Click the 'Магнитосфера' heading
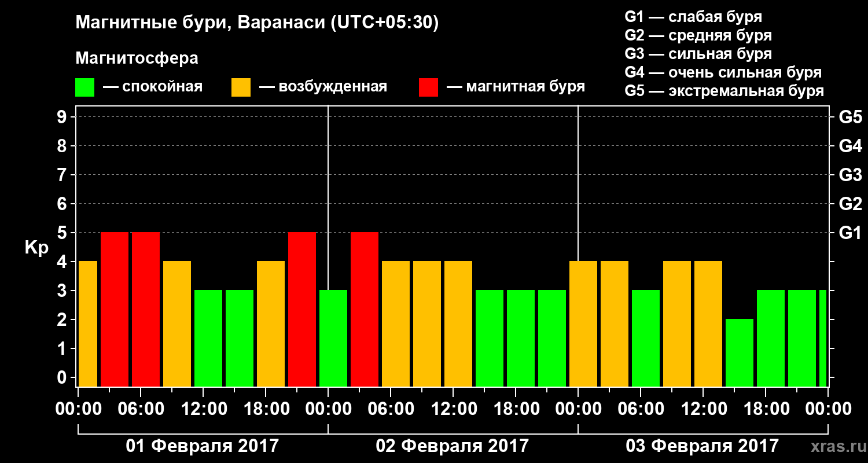The width and height of the screenshot is (868, 463). click(137, 58)
